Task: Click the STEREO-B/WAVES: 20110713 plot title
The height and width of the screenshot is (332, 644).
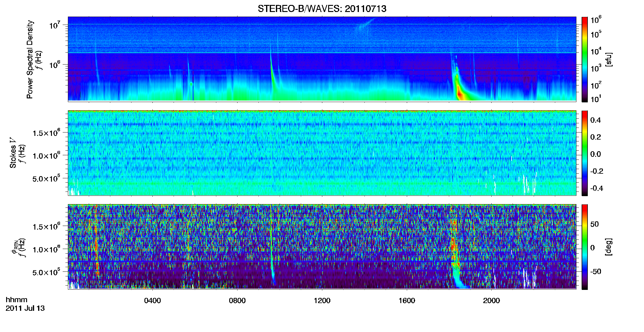Action: (322, 9)
